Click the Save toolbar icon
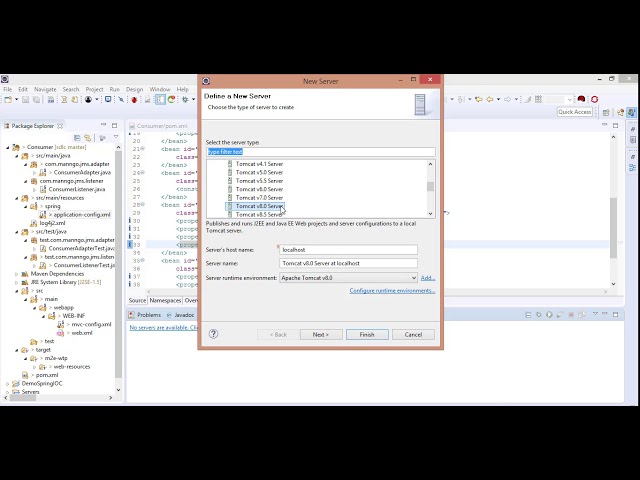Viewport: 640px width, 480px height. click(x=25, y=99)
